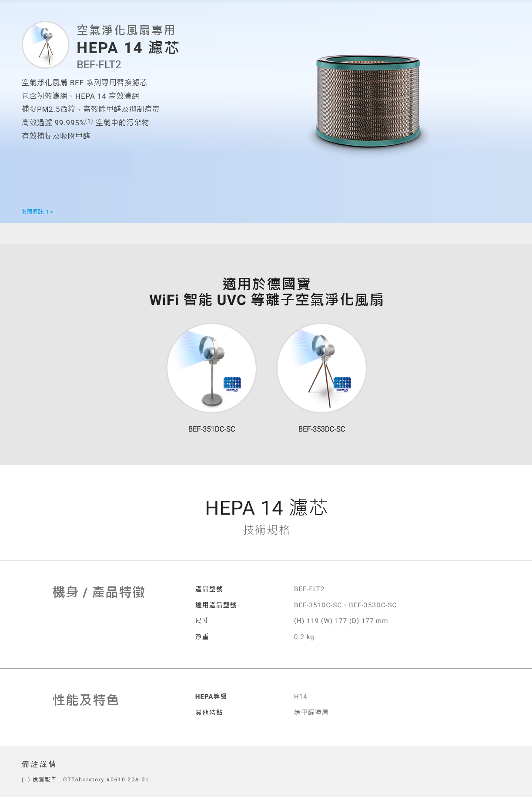This screenshot has width=532, height=797.
Task: Click the GTTaboratory test report footnote text
Action: coord(85,780)
